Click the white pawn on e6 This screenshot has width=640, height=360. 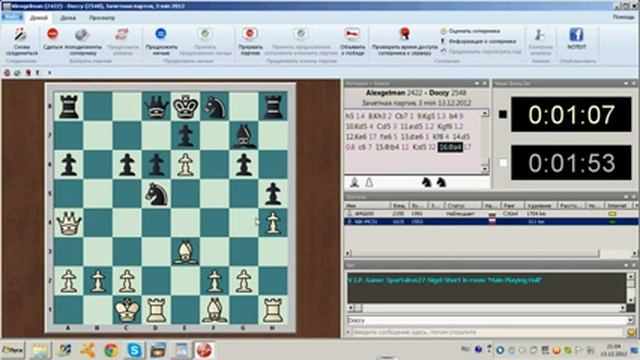click(x=185, y=164)
